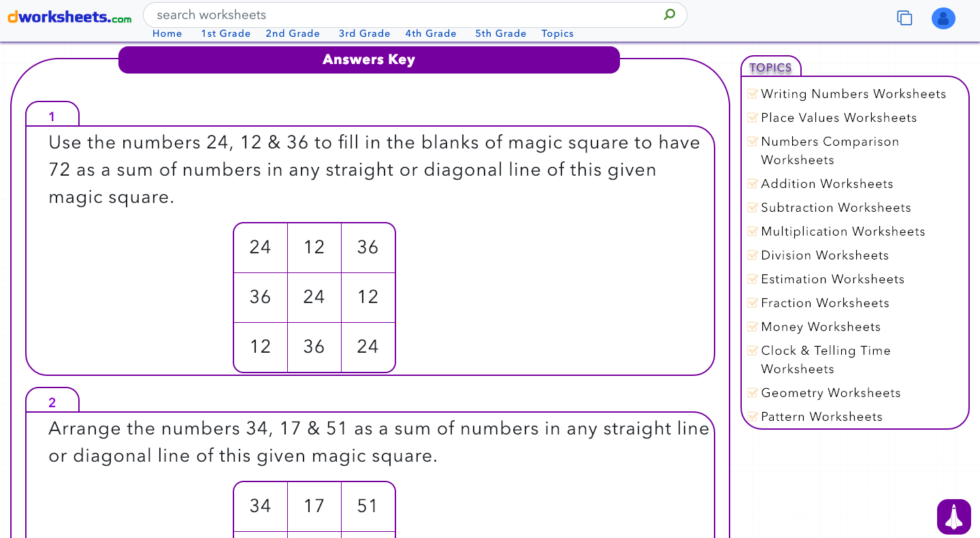Expand question 1 tab on answers key
Screen dimensions: 980x538
[52, 116]
